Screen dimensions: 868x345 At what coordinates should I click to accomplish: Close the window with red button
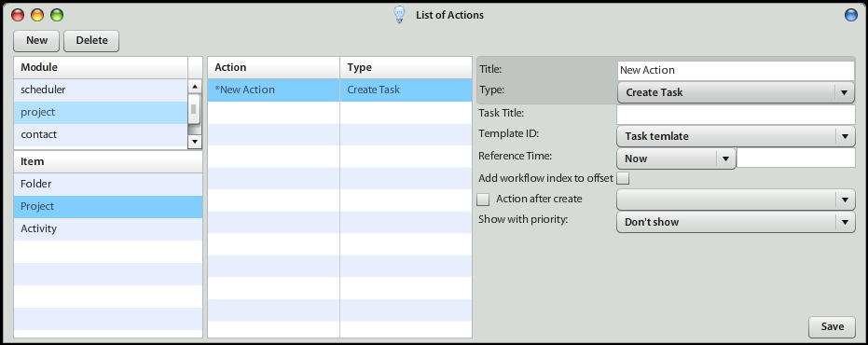pyautogui.click(x=18, y=16)
